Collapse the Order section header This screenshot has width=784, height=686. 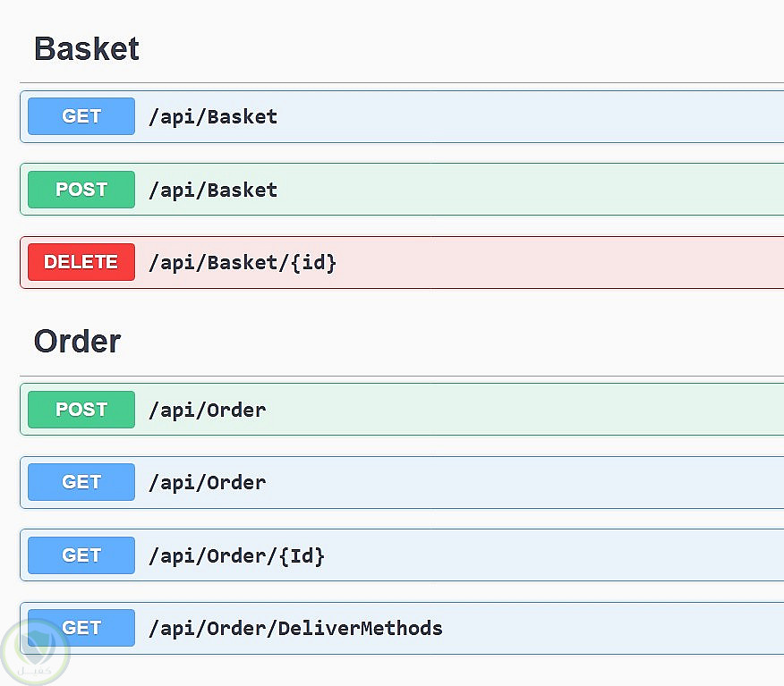(x=78, y=341)
